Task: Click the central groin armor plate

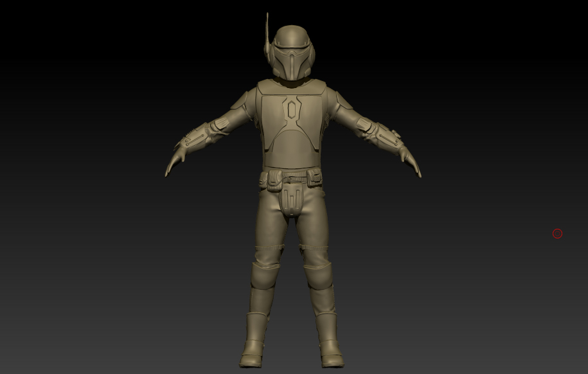Action: point(291,200)
